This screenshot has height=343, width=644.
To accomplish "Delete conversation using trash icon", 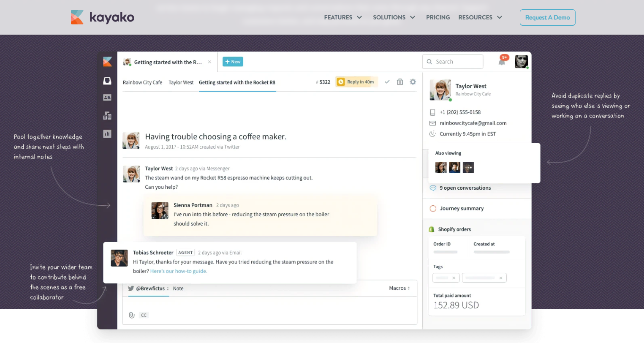I will click(x=400, y=82).
